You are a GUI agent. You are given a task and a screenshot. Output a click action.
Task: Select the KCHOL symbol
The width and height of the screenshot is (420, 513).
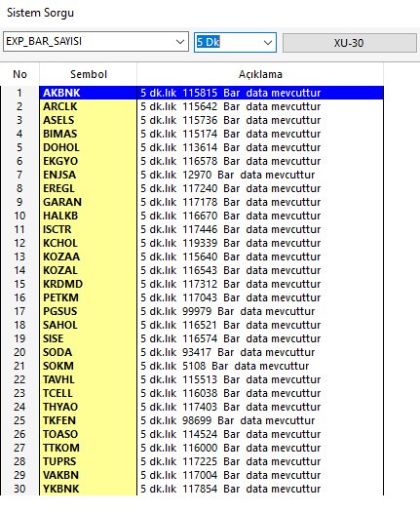coord(60,243)
